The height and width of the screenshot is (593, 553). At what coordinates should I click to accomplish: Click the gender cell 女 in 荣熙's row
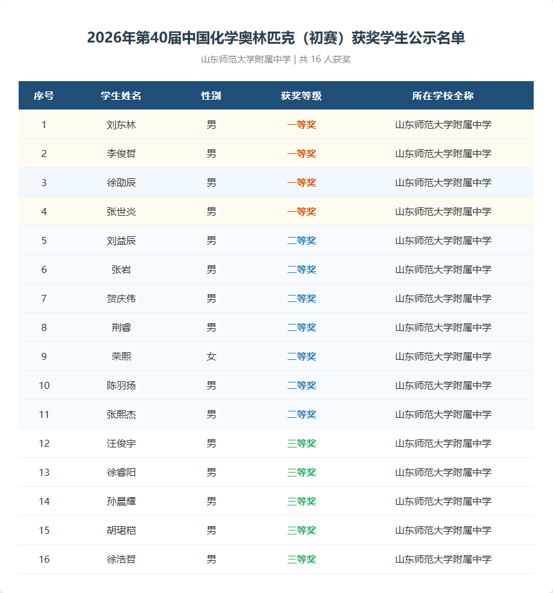pos(211,356)
